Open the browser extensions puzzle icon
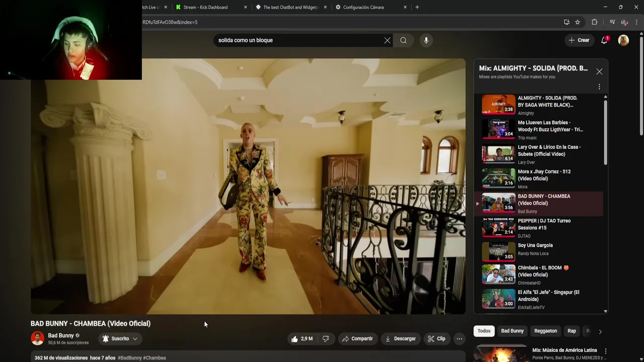Viewport: 644px width, 362px height. [594, 22]
